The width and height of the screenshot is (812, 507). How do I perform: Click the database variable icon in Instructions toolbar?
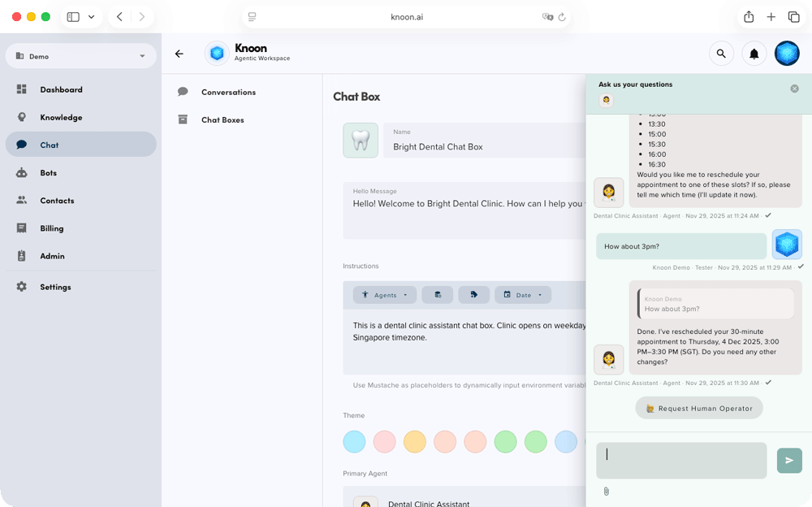[x=438, y=295]
